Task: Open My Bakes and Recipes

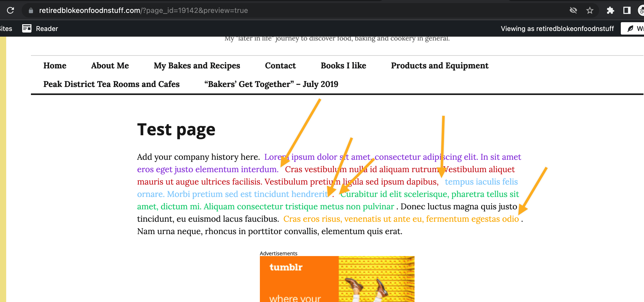Action: (x=197, y=66)
